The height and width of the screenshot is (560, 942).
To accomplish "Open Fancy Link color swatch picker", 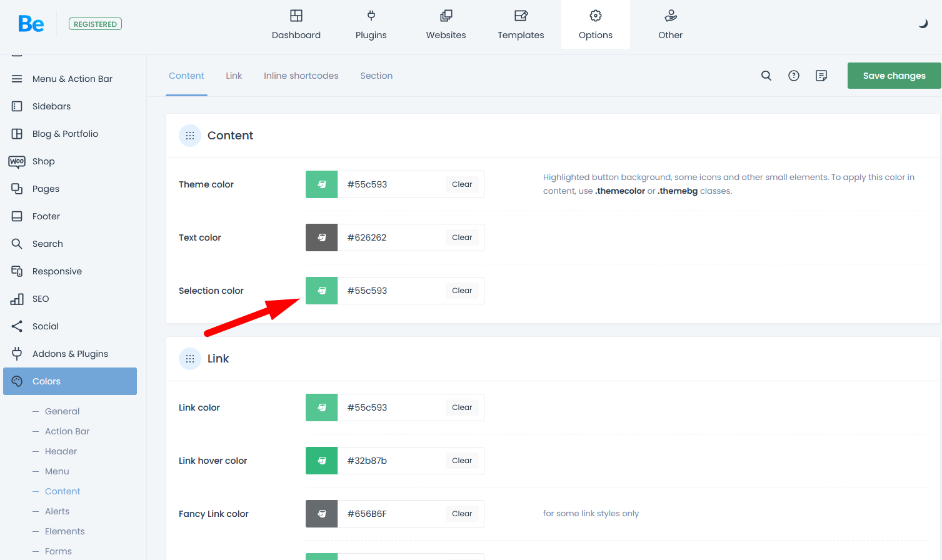I will point(322,514).
